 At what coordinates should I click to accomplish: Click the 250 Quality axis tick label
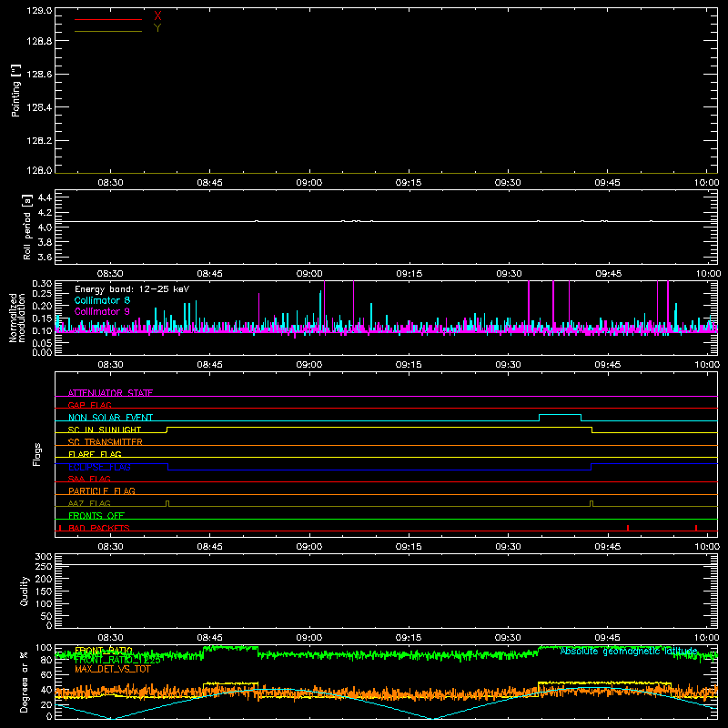tap(44, 567)
